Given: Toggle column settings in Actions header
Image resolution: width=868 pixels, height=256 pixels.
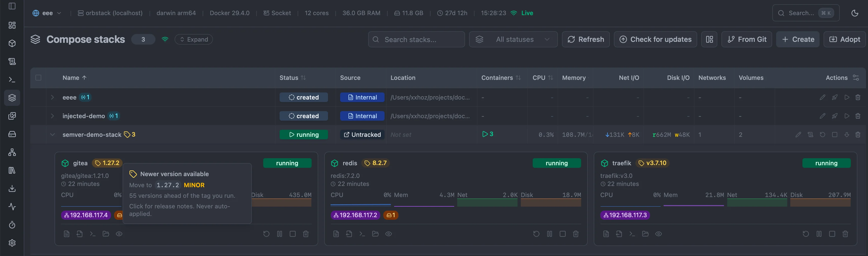Looking at the screenshot, I should 856,78.
